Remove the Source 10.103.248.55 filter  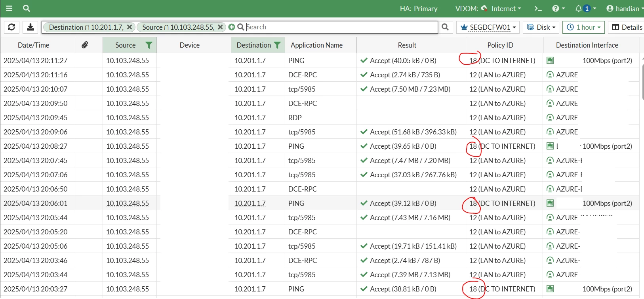220,27
